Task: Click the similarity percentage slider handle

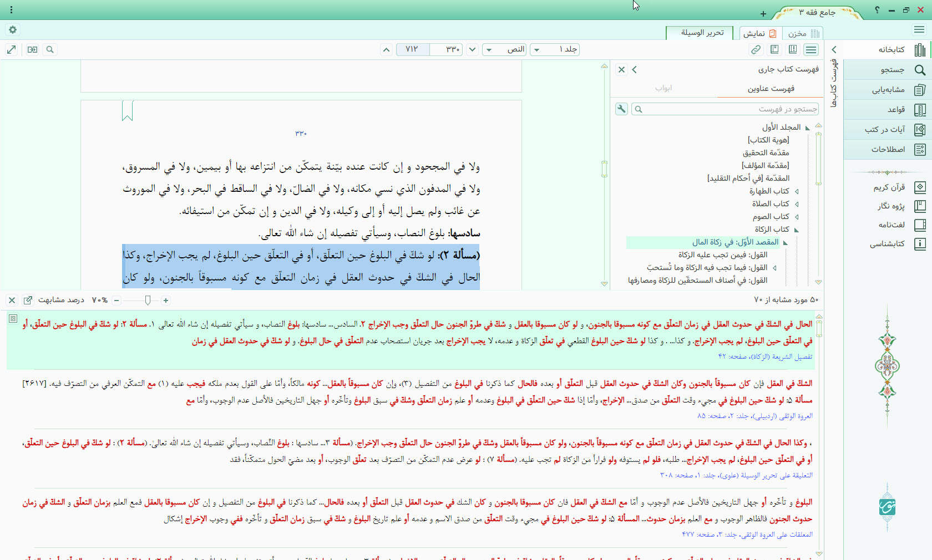Action: [x=148, y=300]
